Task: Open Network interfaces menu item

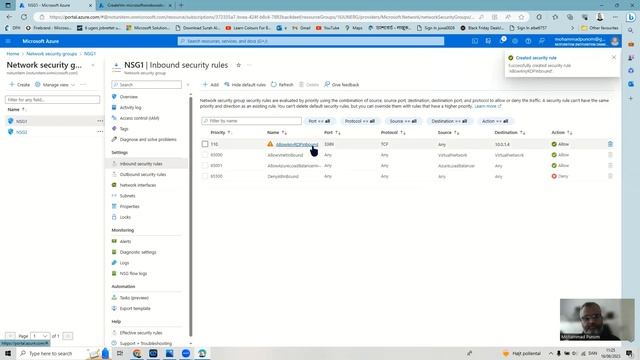Action: click(138, 185)
